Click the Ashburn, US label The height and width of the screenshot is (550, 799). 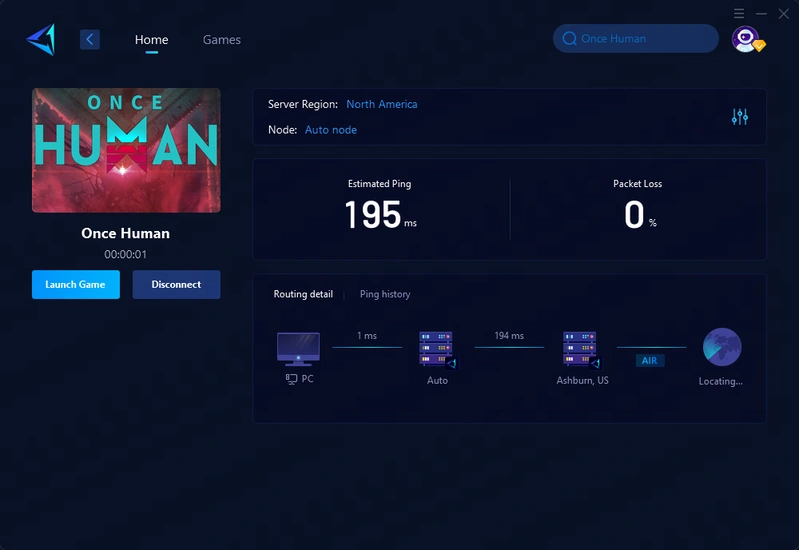point(582,380)
